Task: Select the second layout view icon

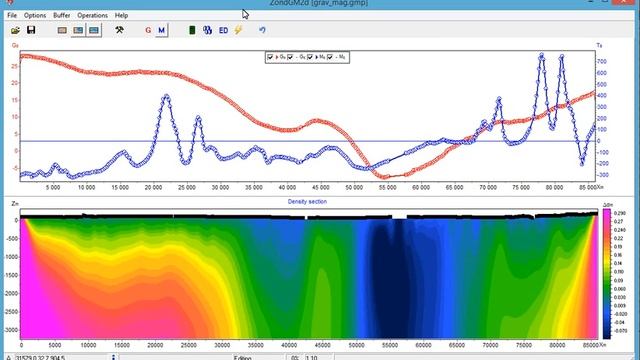Action: [78, 30]
